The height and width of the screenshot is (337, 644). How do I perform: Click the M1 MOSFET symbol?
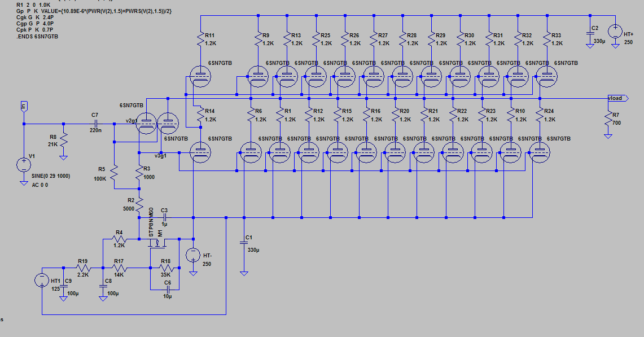point(156,243)
